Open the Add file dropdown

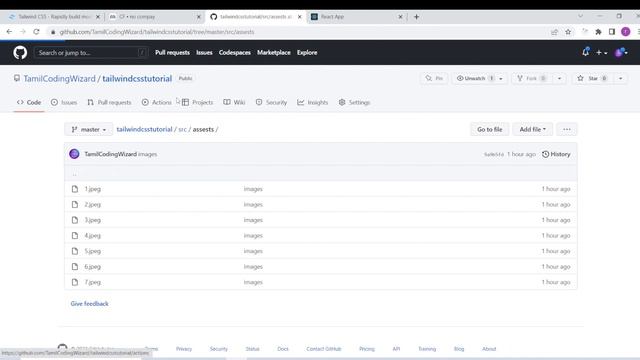click(533, 129)
